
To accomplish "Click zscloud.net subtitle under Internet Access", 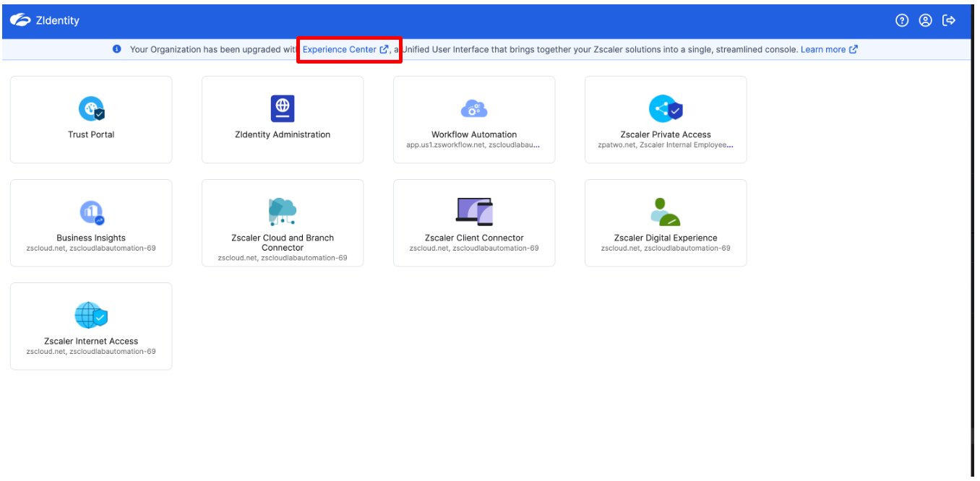I will pyautogui.click(x=91, y=351).
